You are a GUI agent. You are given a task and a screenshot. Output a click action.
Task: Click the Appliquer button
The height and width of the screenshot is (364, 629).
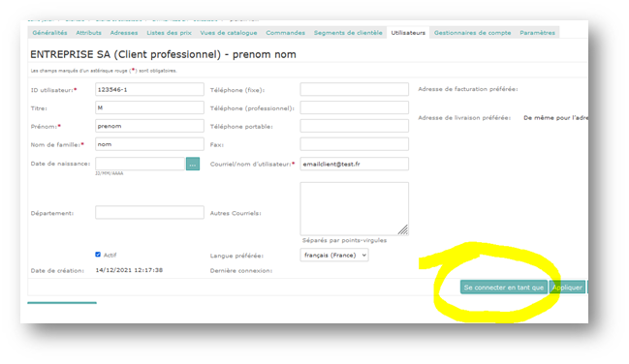[567, 287]
